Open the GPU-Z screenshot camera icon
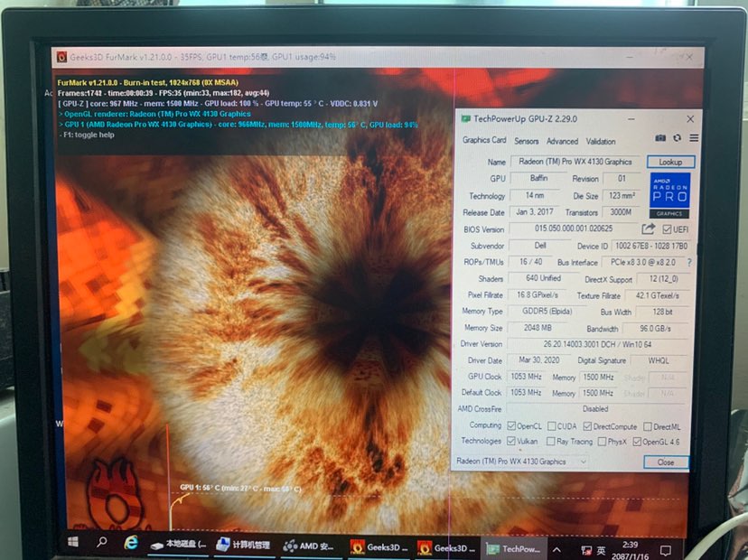748x560 pixels. pos(660,138)
